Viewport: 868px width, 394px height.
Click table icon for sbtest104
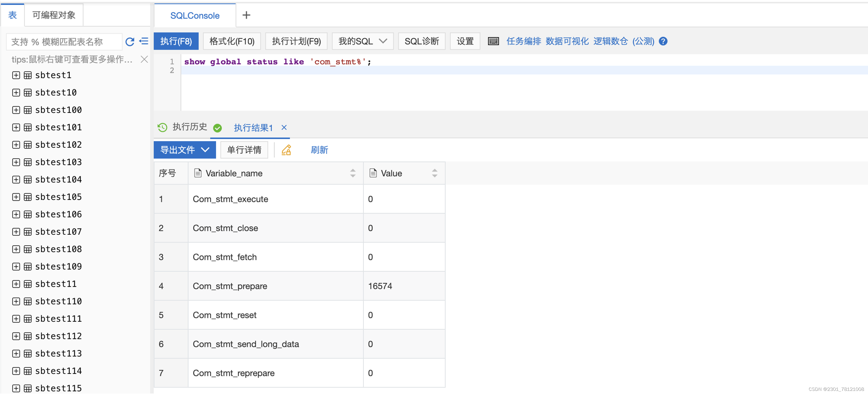tap(28, 180)
